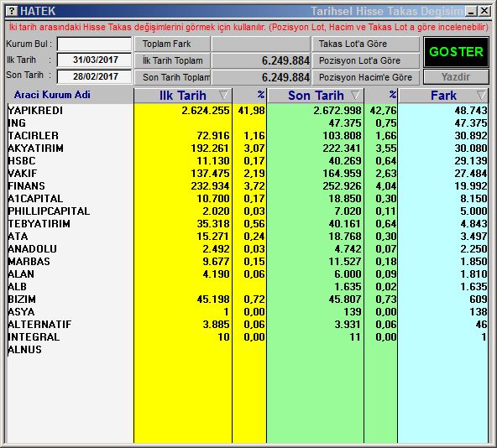Click the Son Tarih date field

(95, 76)
